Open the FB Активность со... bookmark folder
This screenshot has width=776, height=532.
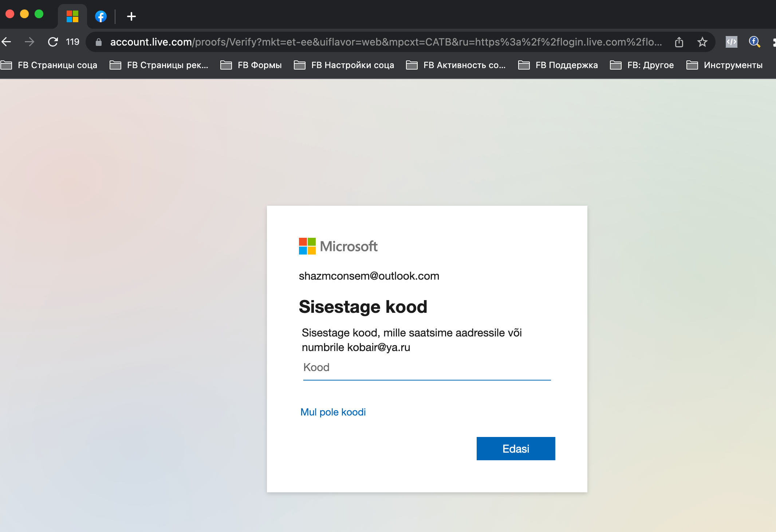tap(456, 65)
